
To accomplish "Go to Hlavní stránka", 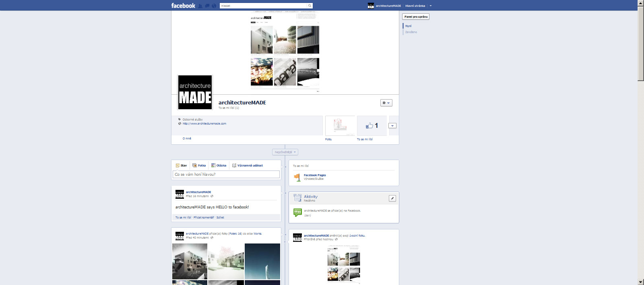I will tap(415, 6).
